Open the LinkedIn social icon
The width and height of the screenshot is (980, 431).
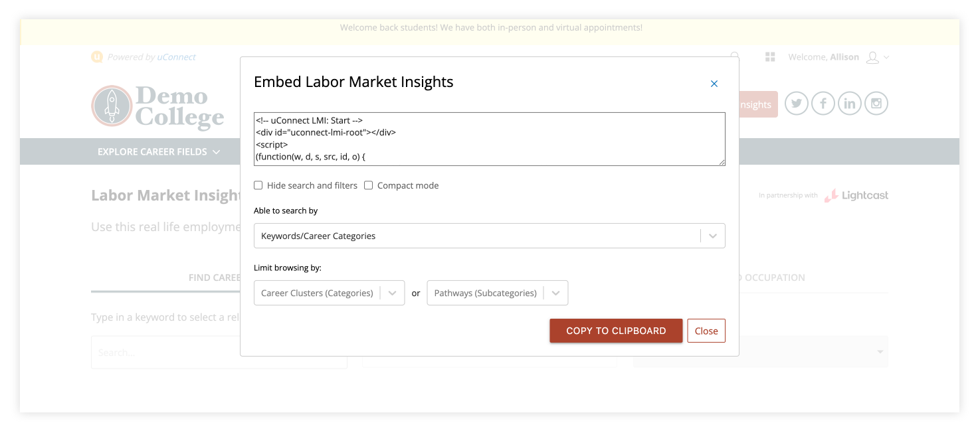(x=850, y=104)
